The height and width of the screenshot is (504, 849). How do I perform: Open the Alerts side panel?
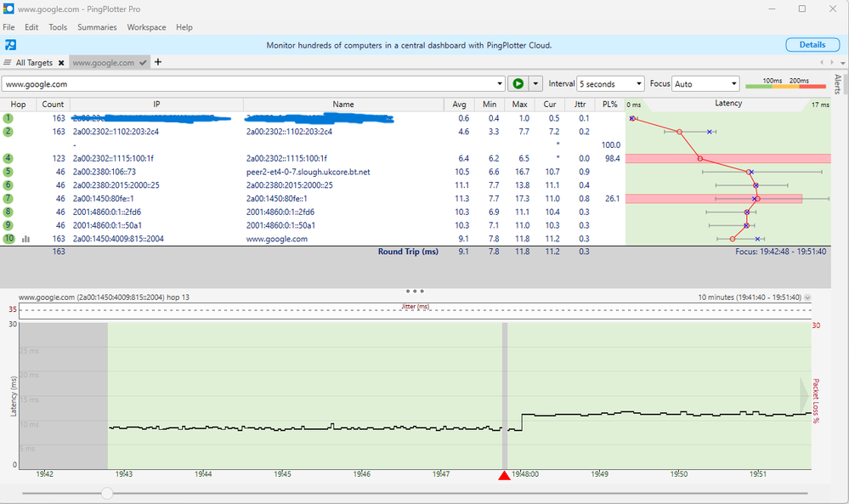point(837,84)
